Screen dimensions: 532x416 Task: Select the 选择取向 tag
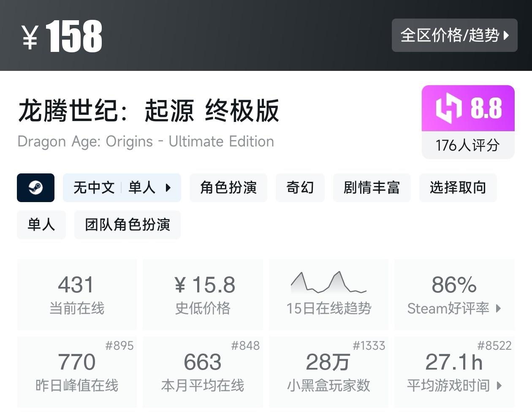458,187
